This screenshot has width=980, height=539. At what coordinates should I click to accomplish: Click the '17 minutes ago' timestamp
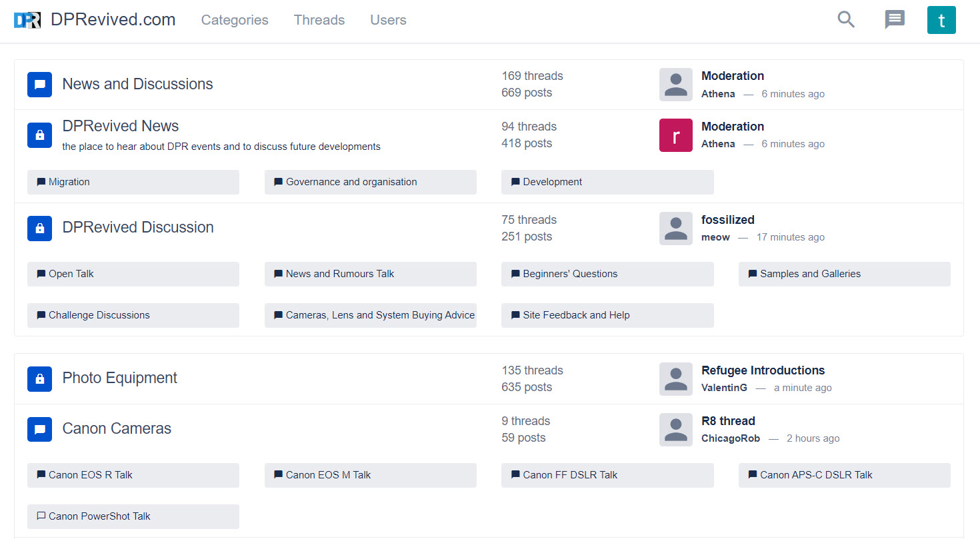click(x=790, y=237)
